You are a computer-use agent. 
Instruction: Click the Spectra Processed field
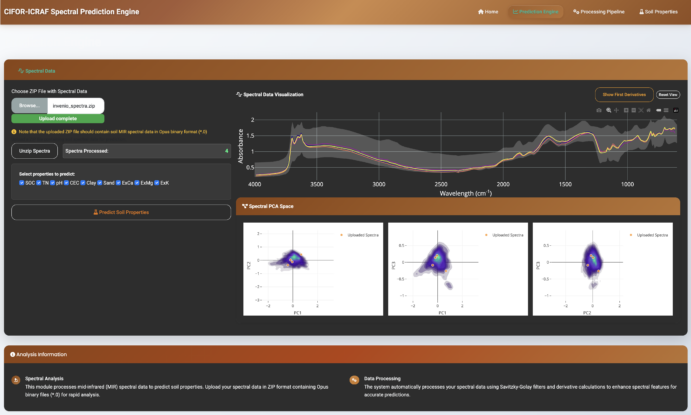[x=146, y=151]
